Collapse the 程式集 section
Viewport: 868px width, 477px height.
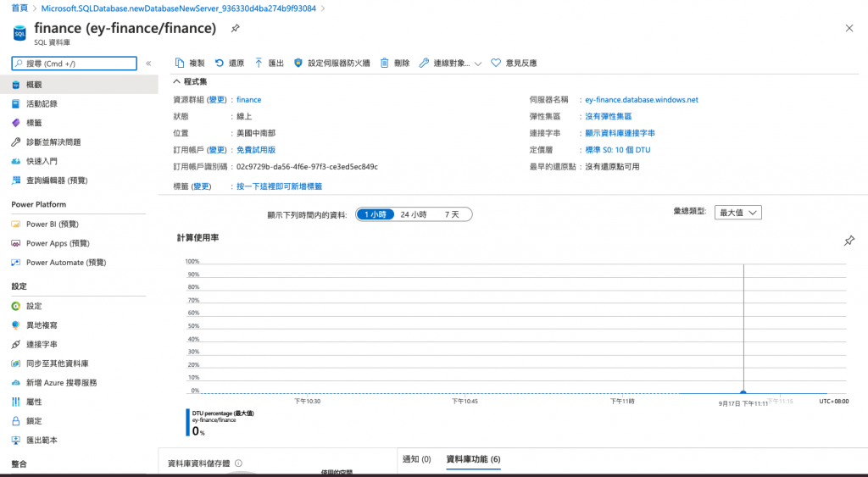176,81
